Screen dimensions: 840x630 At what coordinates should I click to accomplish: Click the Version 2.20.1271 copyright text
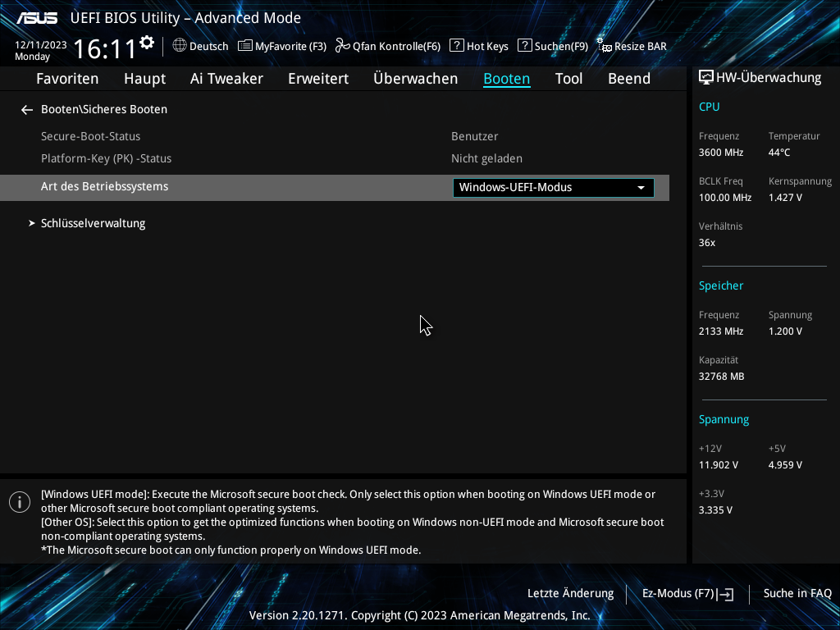tap(419, 615)
